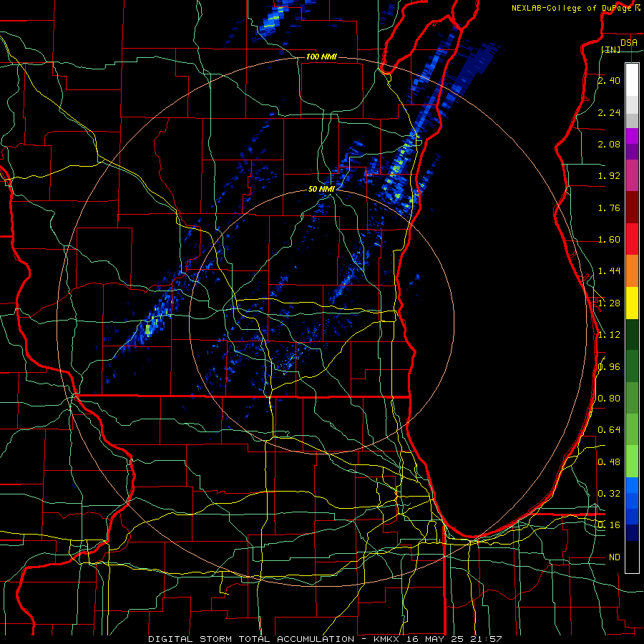This screenshot has width=644, height=644.
Task: Click the 2.40 legend value
Action: pos(609,80)
